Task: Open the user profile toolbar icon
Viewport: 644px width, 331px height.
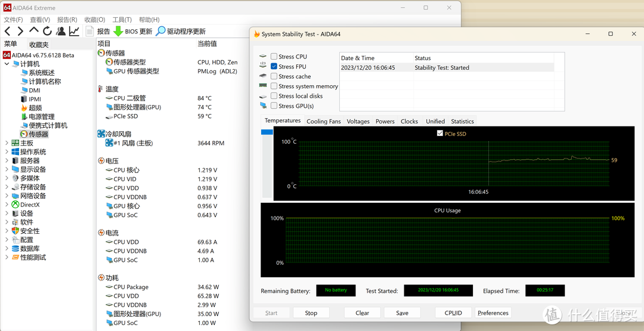Action: click(x=61, y=31)
